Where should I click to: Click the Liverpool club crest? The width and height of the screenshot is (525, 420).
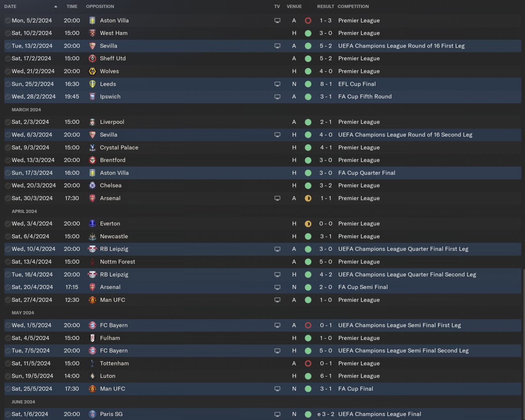pos(92,122)
